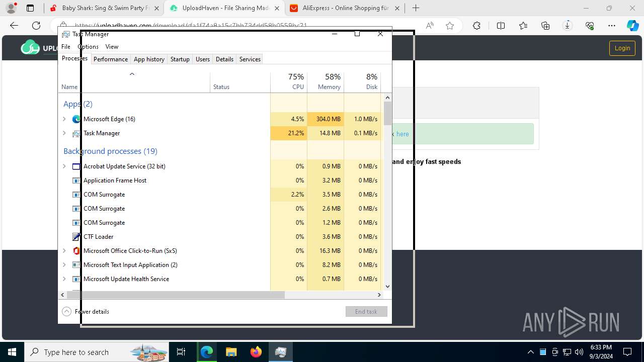Click the Task Manager row icon
644x362 pixels.
pyautogui.click(x=76, y=133)
